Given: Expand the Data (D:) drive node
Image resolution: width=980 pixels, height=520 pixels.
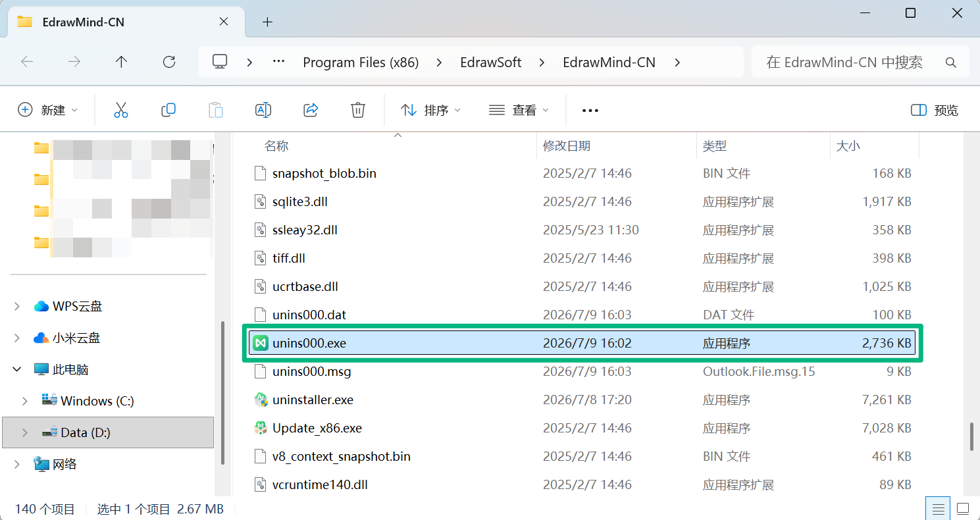Looking at the screenshot, I should click(x=25, y=432).
